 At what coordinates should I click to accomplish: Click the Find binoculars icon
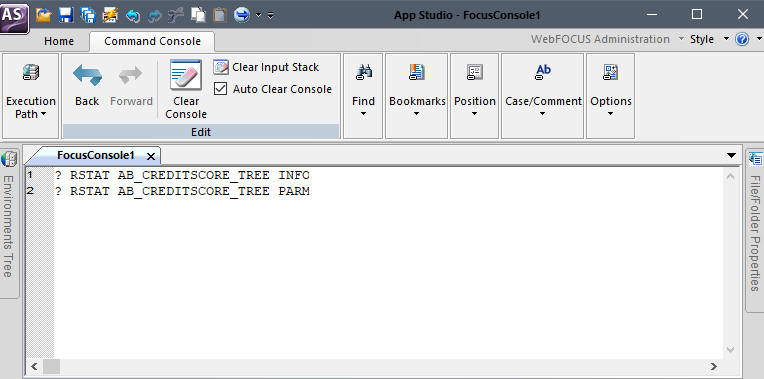click(x=363, y=72)
